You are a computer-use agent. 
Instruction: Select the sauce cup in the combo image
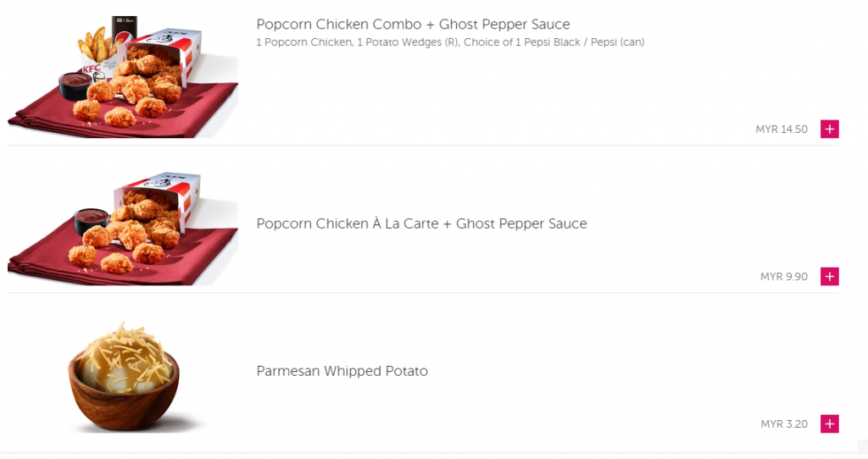pyautogui.click(x=75, y=85)
